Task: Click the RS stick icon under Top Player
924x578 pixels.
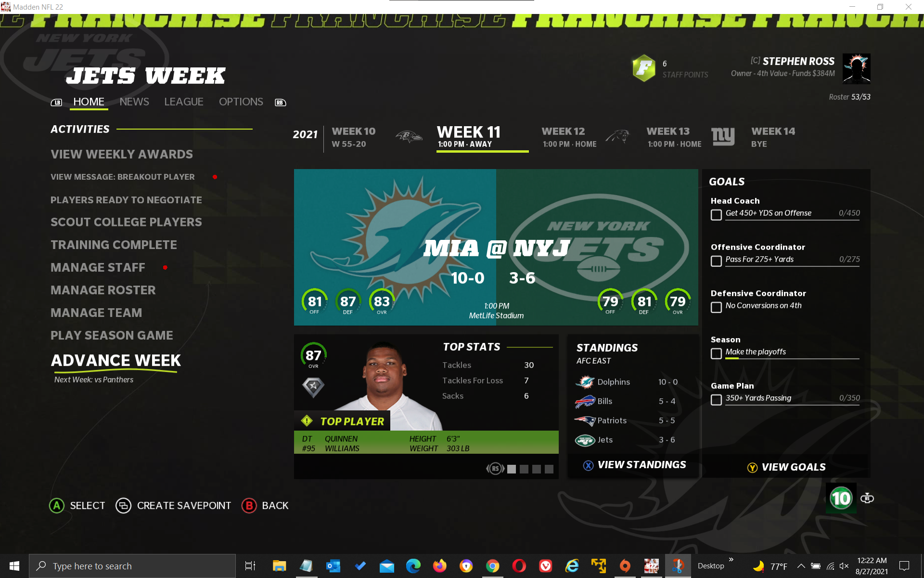Action: tap(495, 469)
